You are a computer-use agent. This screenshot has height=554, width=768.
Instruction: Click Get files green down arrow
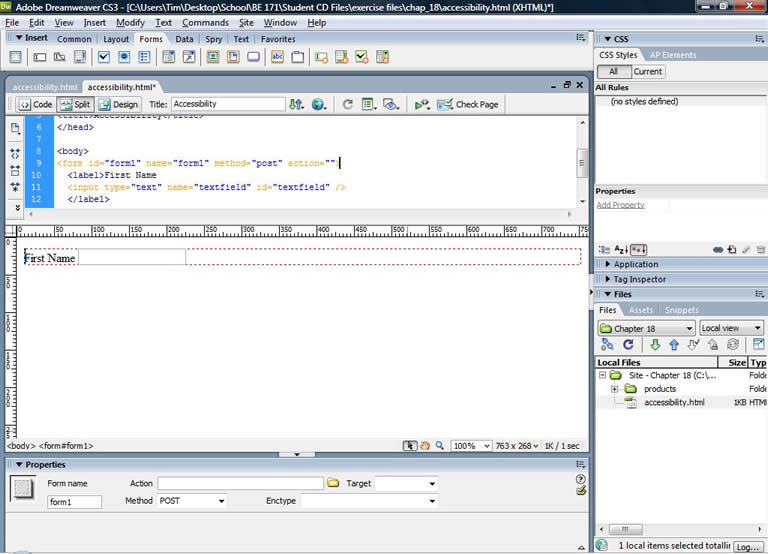[655, 345]
